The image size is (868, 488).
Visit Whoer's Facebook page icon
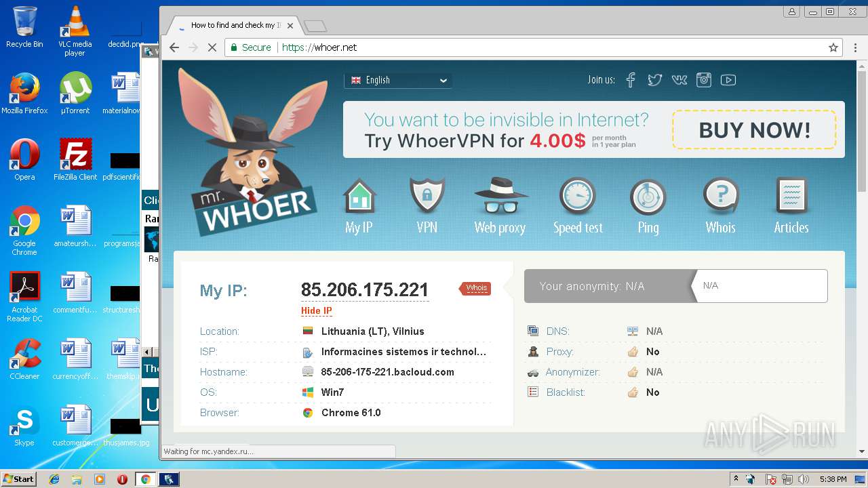631,80
